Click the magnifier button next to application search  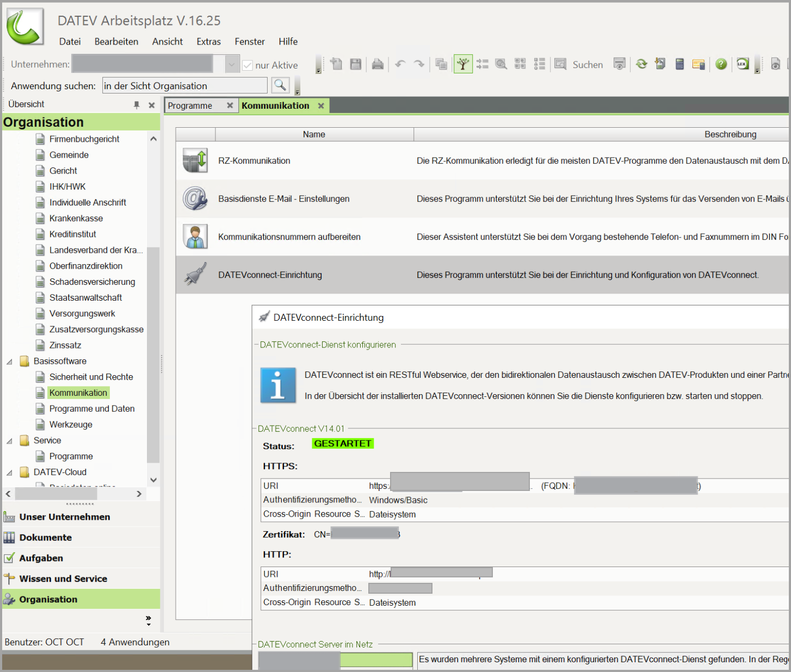tap(280, 85)
